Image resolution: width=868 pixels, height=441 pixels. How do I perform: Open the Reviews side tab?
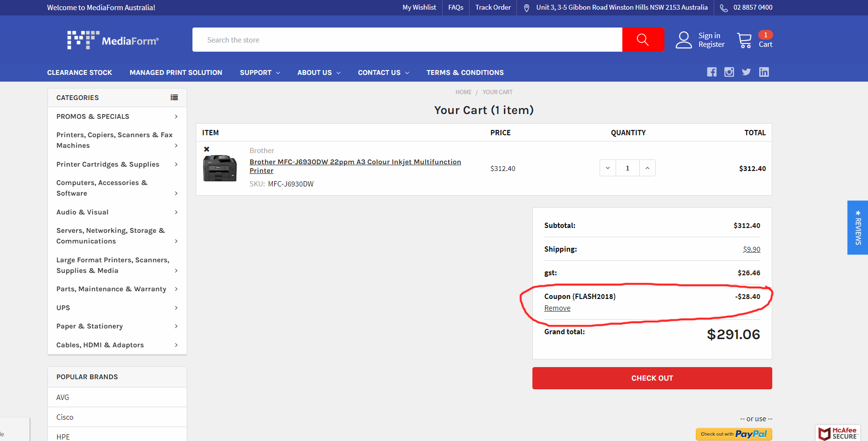[x=858, y=228]
